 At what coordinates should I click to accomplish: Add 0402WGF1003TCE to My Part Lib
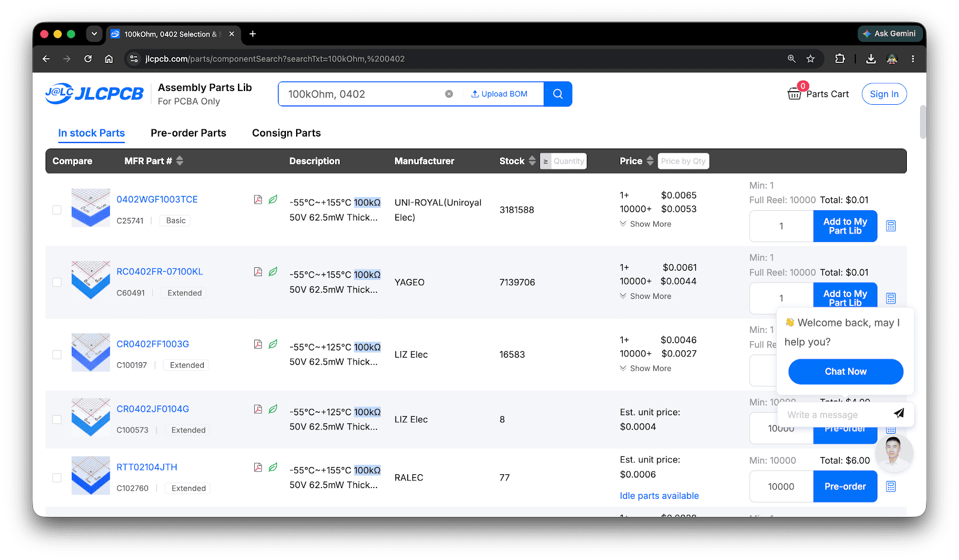tap(845, 226)
